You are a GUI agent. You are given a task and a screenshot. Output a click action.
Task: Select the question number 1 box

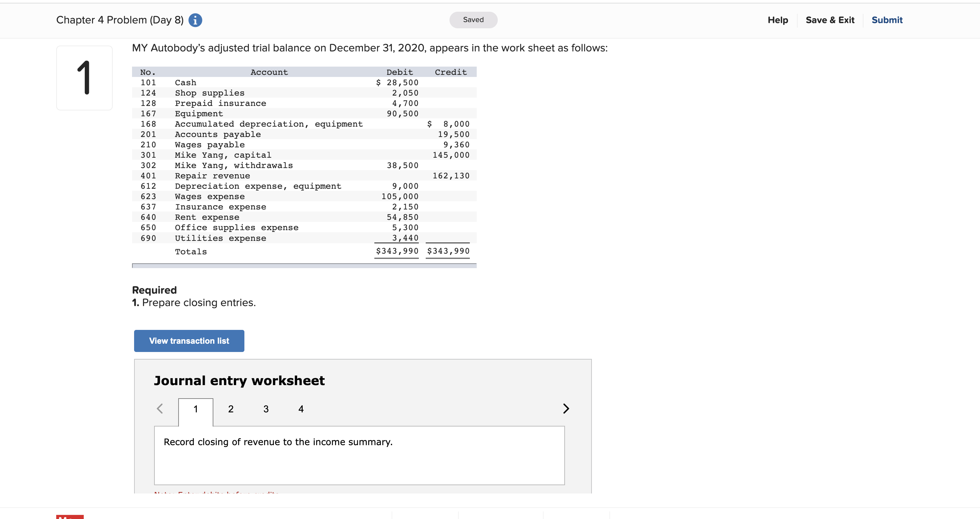(84, 78)
